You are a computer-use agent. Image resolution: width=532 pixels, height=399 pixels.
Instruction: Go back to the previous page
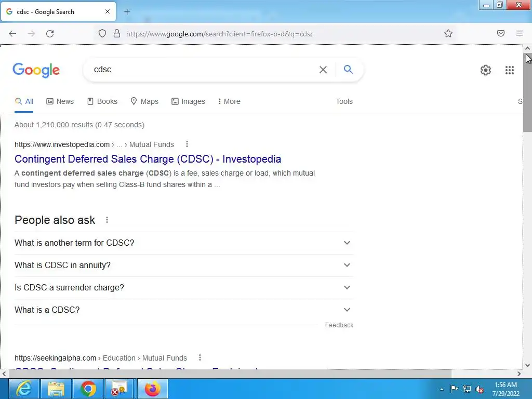pos(12,34)
